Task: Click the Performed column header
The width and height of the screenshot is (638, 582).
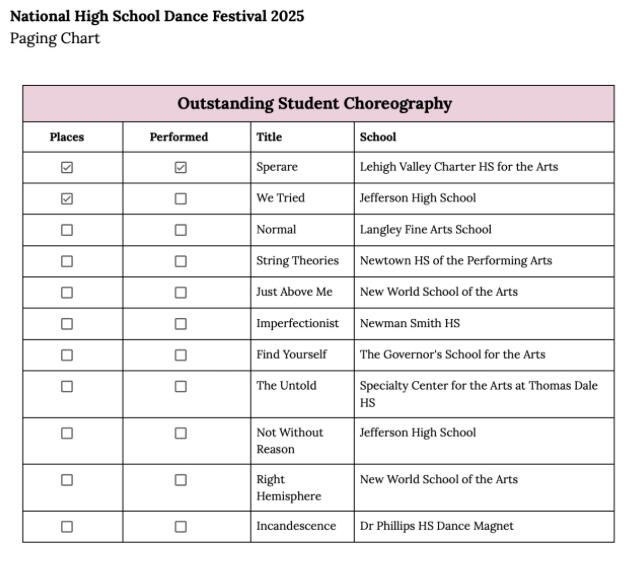Action: (179, 137)
